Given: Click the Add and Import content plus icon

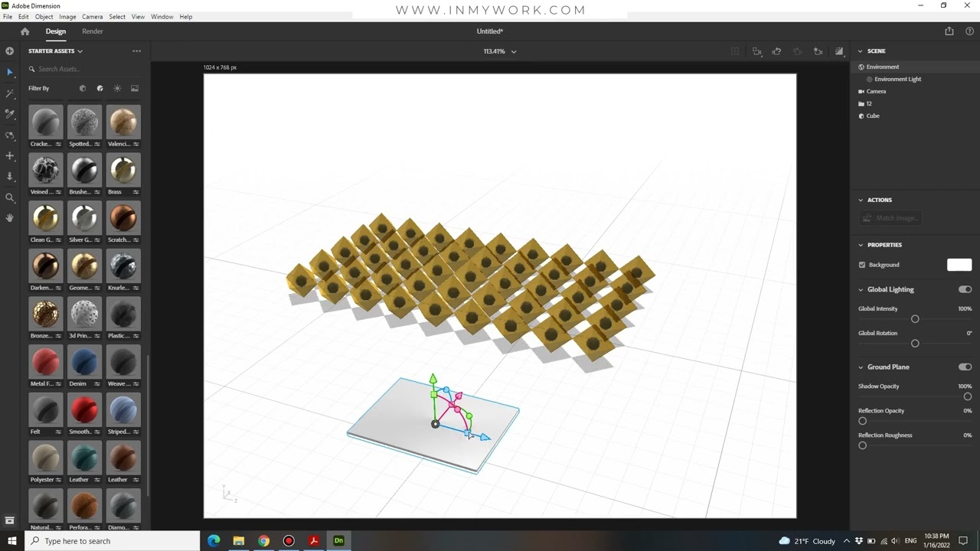Looking at the screenshot, I should 10,51.
